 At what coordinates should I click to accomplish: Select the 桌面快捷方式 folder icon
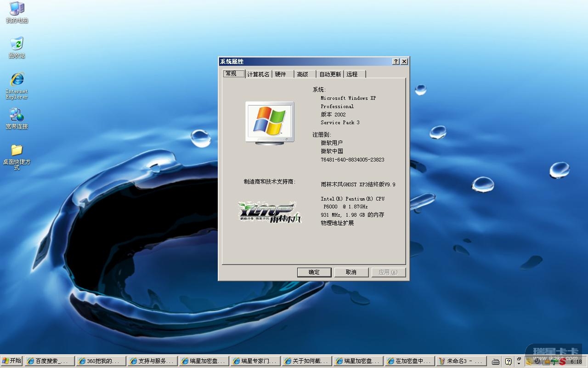(x=17, y=157)
